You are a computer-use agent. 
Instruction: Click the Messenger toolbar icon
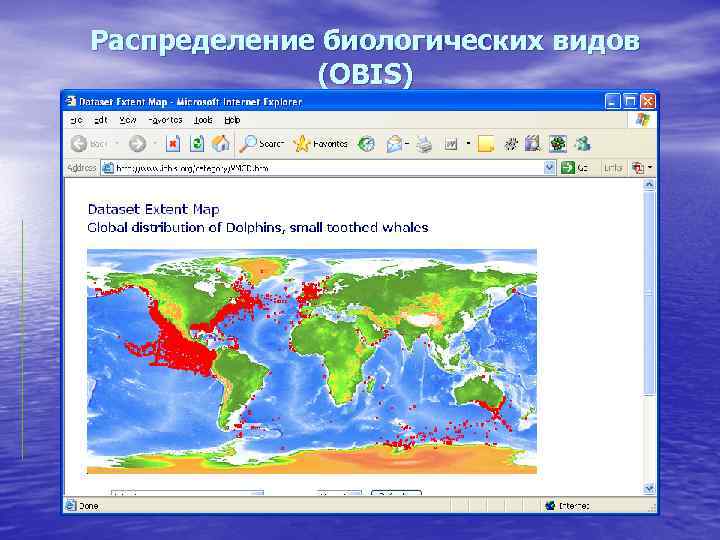[x=583, y=144]
